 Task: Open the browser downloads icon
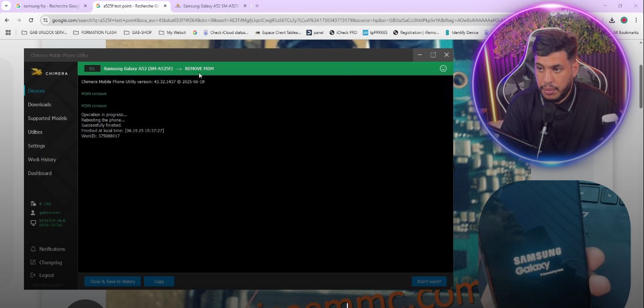(612, 20)
